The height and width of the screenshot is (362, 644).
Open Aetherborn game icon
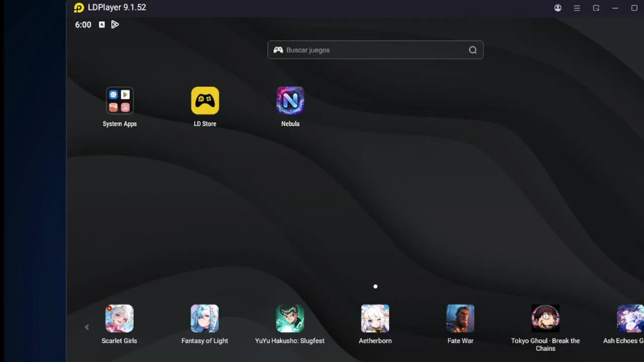click(x=375, y=318)
